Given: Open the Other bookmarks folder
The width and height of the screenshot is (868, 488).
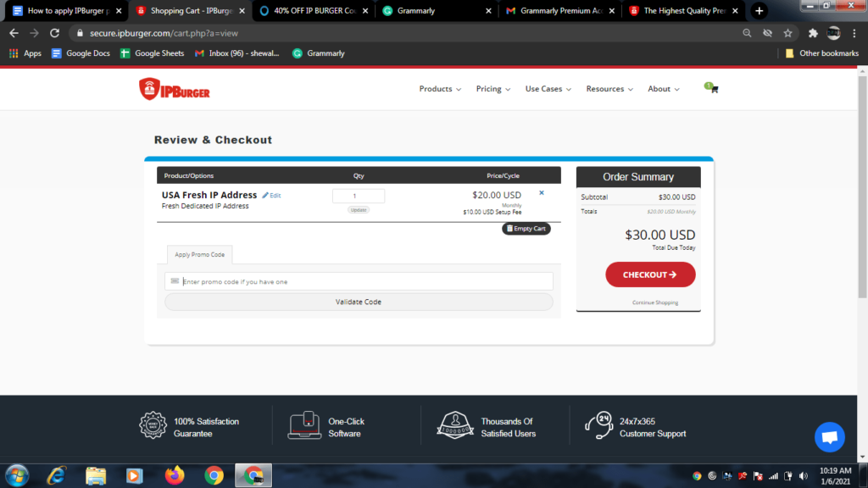Looking at the screenshot, I should [822, 53].
